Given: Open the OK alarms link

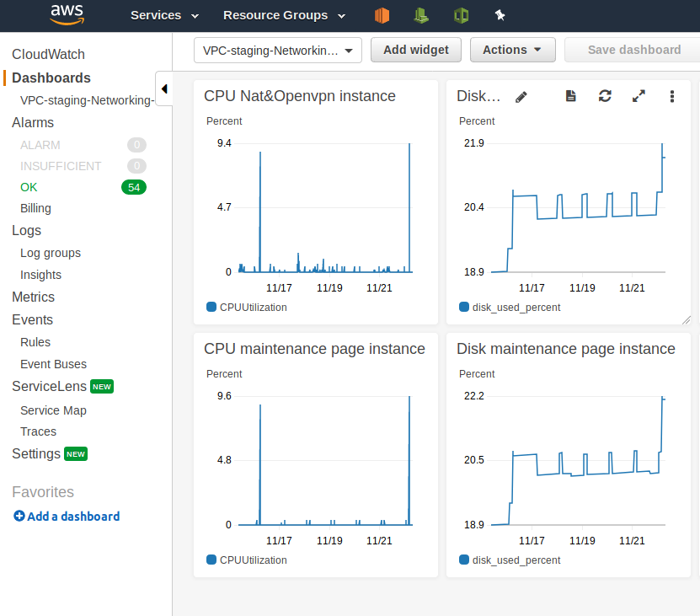Looking at the screenshot, I should (x=29, y=187).
